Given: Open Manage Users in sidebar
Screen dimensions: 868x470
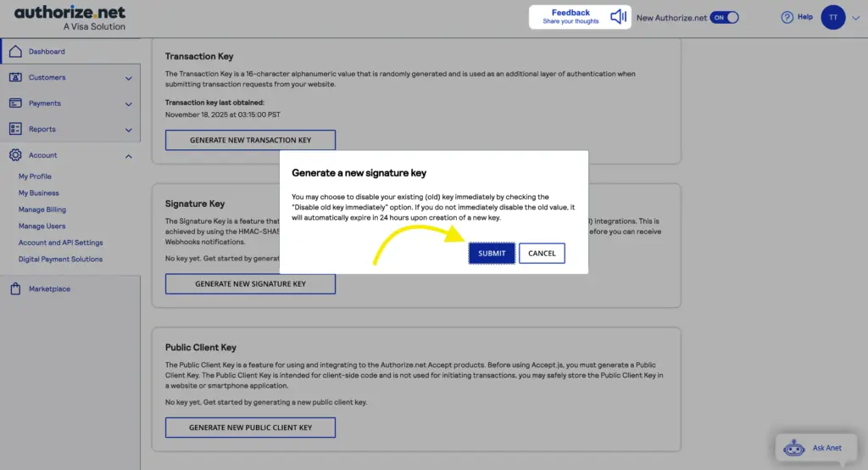Looking at the screenshot, I should click(42, 227).
